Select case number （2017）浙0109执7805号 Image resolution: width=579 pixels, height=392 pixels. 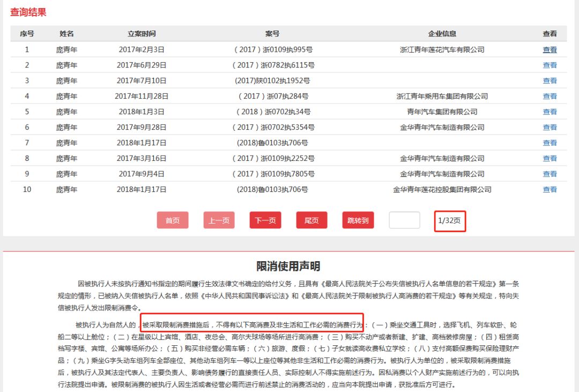273,174
